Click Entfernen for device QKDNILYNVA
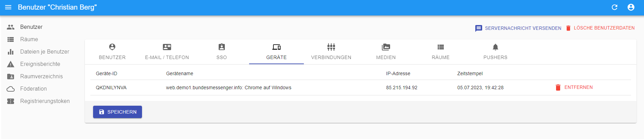Image resolution: width=644 pixels, height=139 pixels. (x=574, y=88)
